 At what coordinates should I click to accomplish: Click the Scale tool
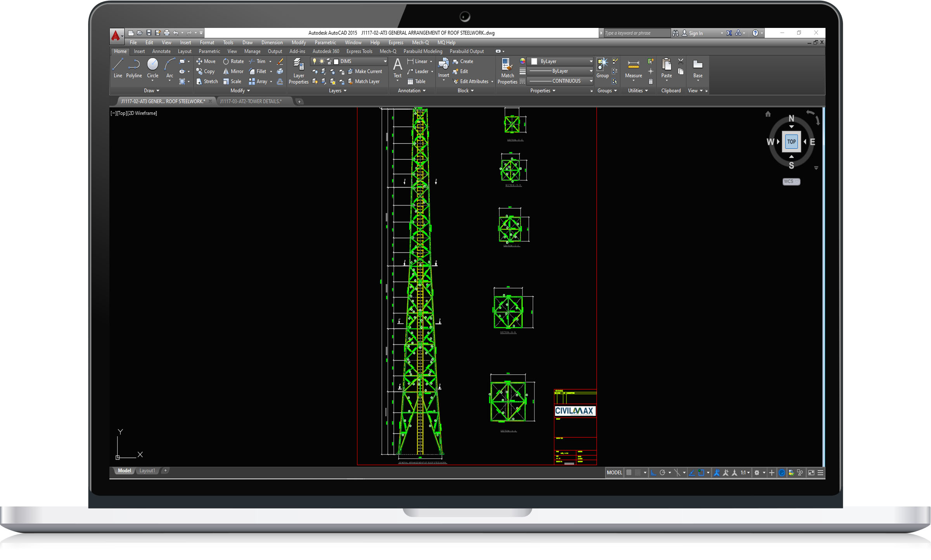point(232,81)
